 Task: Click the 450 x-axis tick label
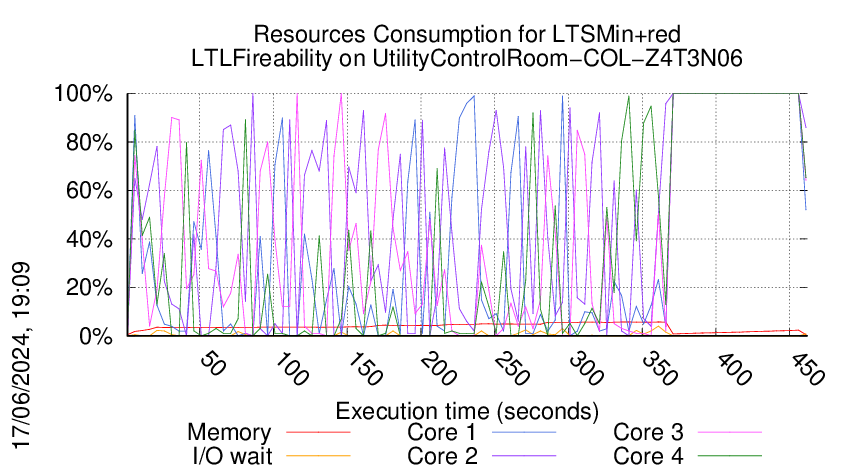coord(806,369)
